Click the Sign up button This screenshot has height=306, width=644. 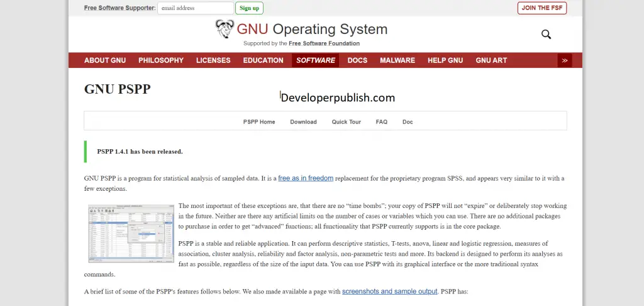point(249,8)
